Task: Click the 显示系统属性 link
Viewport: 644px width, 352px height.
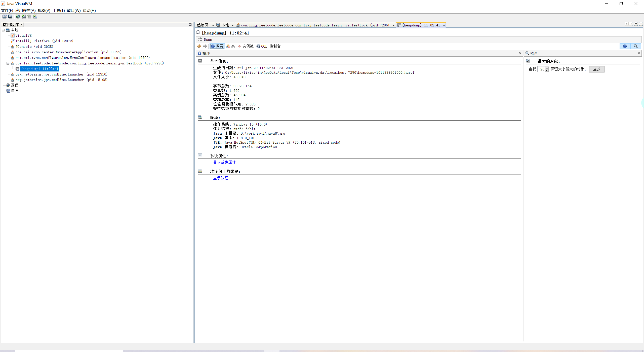Action: point(224,163)
